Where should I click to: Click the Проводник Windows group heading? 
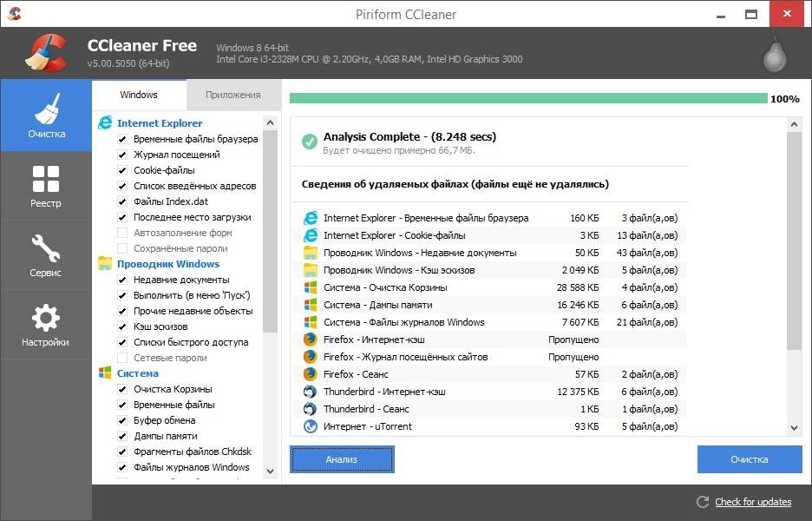tap(168, 264)
